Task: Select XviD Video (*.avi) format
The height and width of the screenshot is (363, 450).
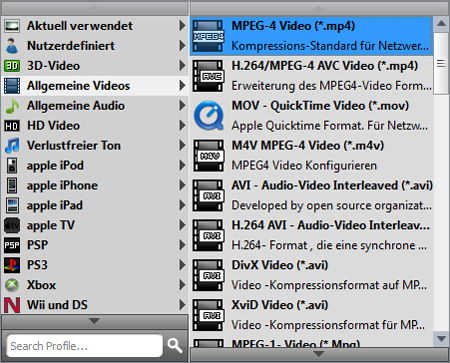Action: [311, 315]
